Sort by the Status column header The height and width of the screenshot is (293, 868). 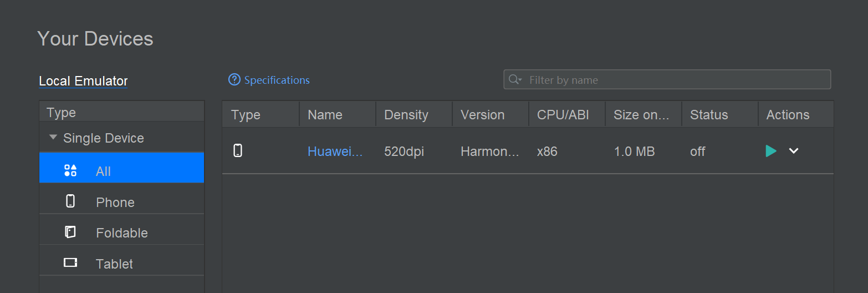coord(720,115)
